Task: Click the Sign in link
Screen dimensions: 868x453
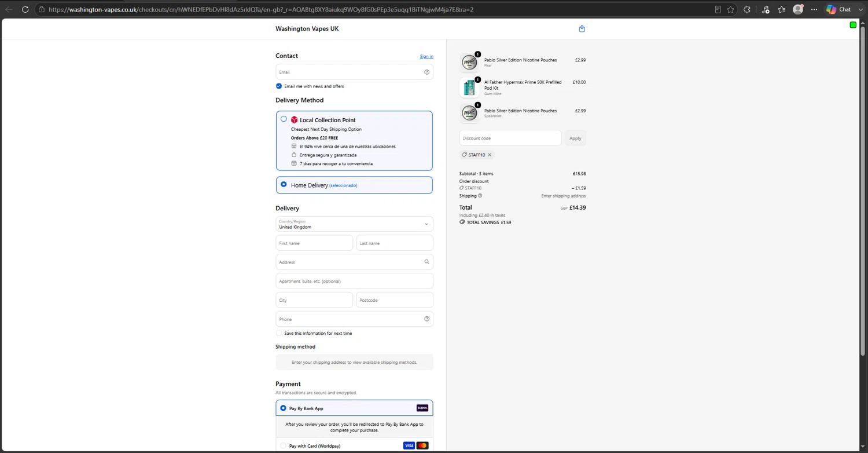Action: 426,56
